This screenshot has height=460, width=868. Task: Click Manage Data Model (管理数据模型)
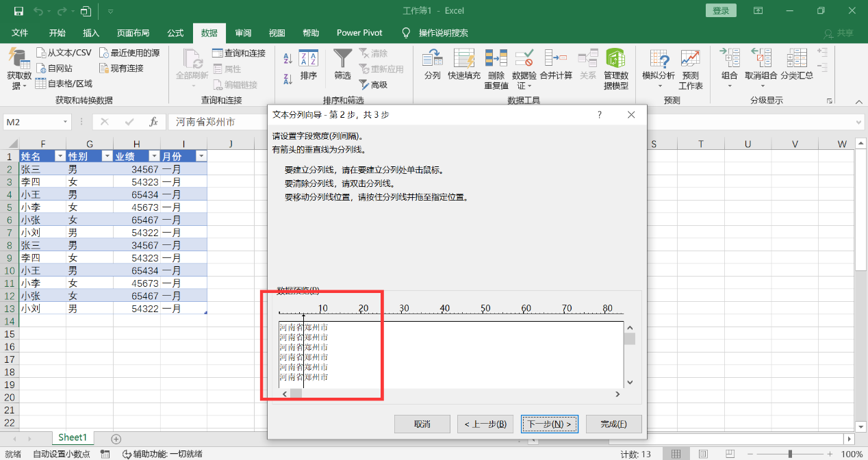615,69
